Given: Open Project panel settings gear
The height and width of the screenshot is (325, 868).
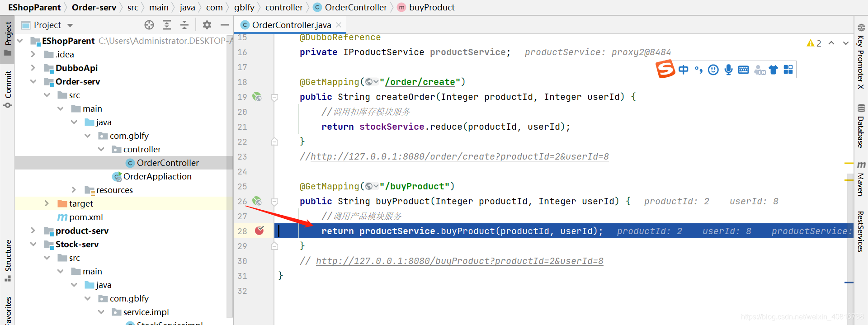Looking at the screenshot, I should (207, 25).
